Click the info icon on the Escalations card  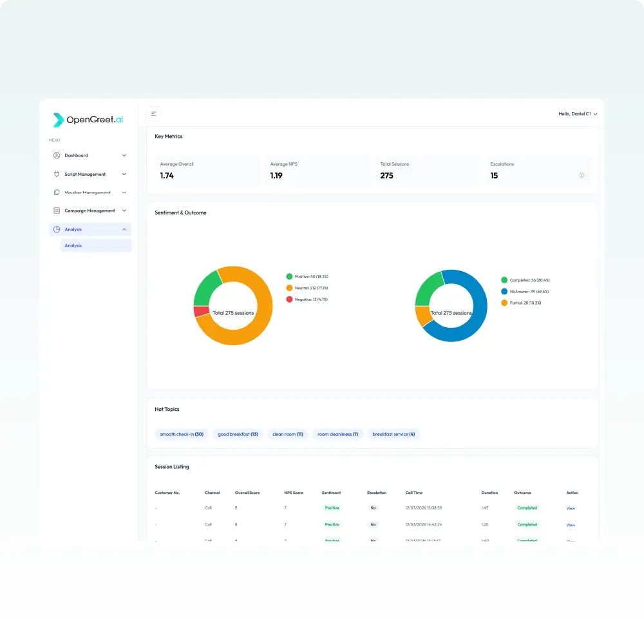coord(582,175)
